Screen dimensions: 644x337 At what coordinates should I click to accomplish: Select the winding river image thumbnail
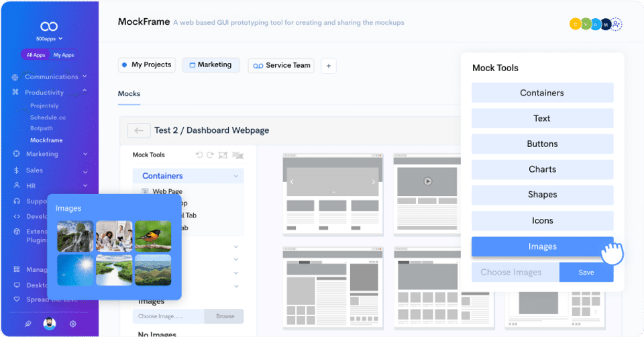[x=114, y=270]
